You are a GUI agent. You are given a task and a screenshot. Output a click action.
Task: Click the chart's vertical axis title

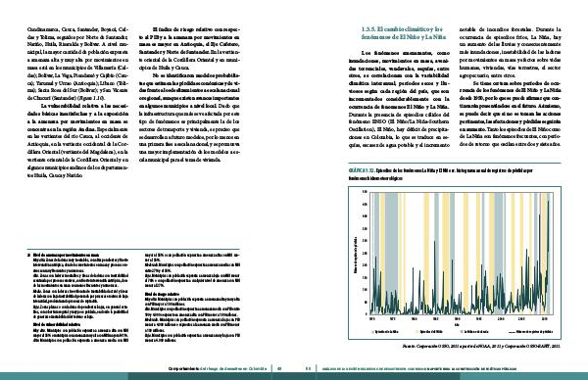(x=356, y=254)
